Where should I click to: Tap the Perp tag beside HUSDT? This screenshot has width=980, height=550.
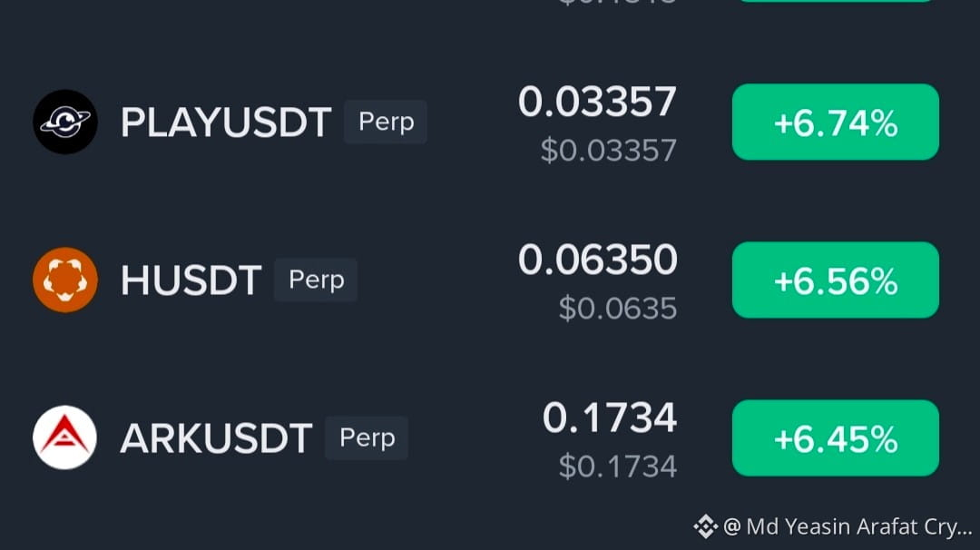[x=316, y=280]
